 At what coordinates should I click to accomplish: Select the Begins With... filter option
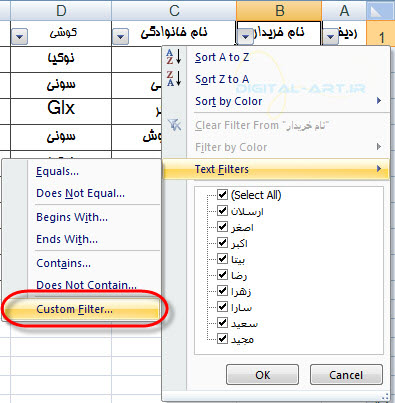pos(72,217)
